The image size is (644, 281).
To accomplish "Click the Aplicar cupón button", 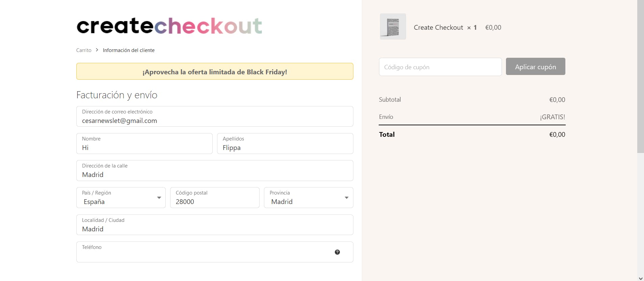I will [535, 67].
